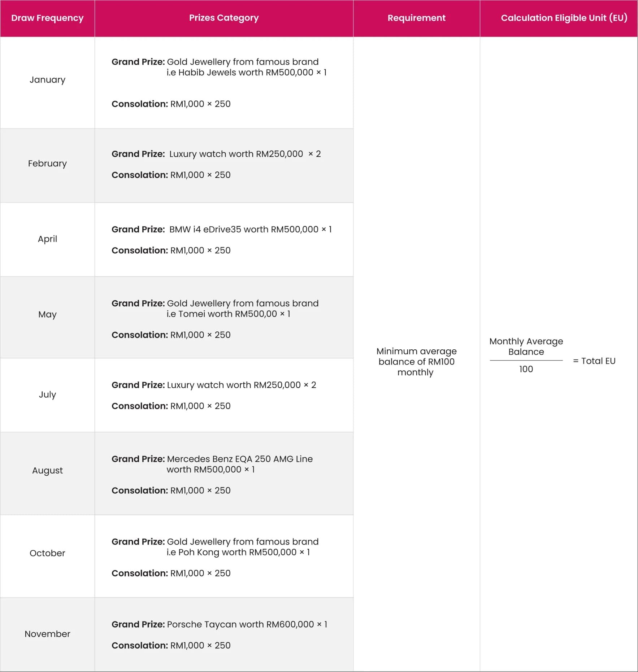Select the January row label
This screenshot has width=638, height=672.
coord(47,80)
